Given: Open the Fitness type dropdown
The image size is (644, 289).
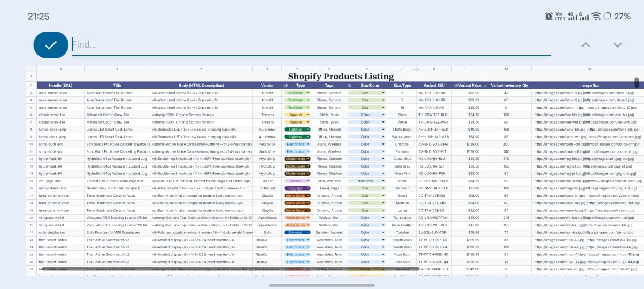Looking at the screenshot, I should point(297,181).
